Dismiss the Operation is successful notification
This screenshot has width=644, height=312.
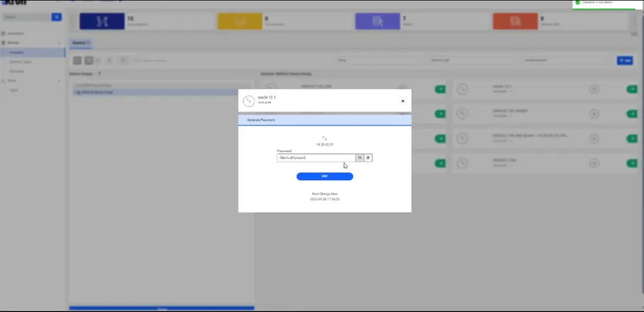tap(606, 4)
